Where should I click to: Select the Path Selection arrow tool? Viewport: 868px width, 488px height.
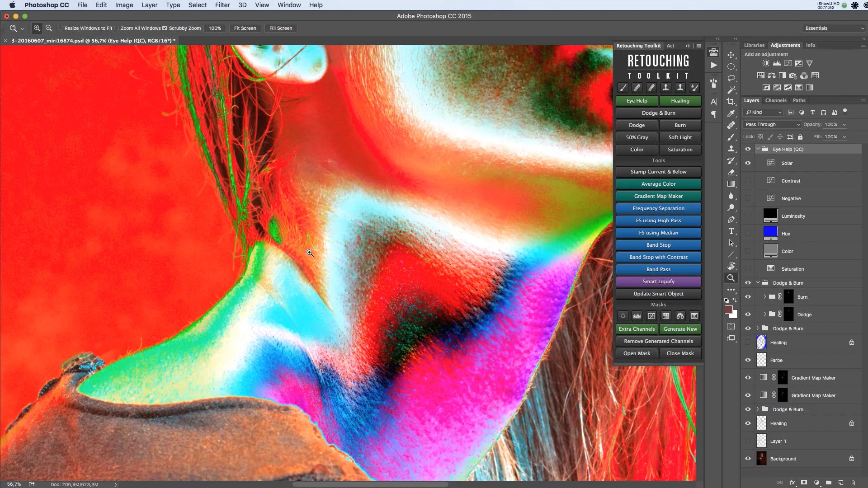pos(731,243)
